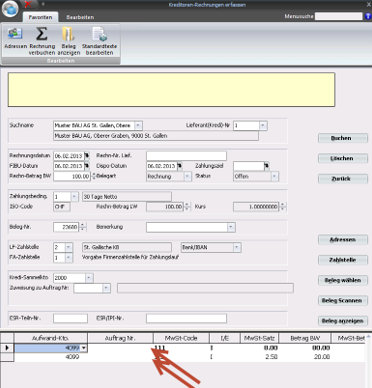Viewport: 372px width, 388px height.
Task: Click the blue help icon near Menusuche
Action: 368,16
